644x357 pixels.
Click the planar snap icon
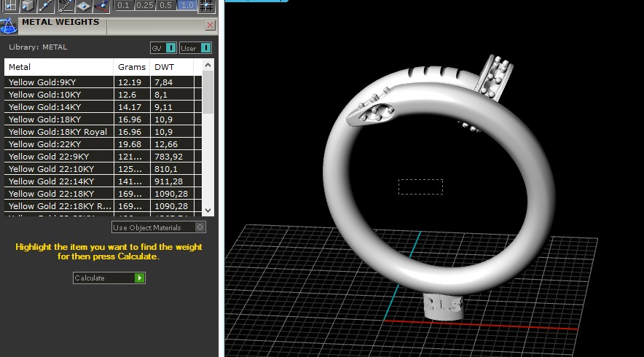click(83, 5)
